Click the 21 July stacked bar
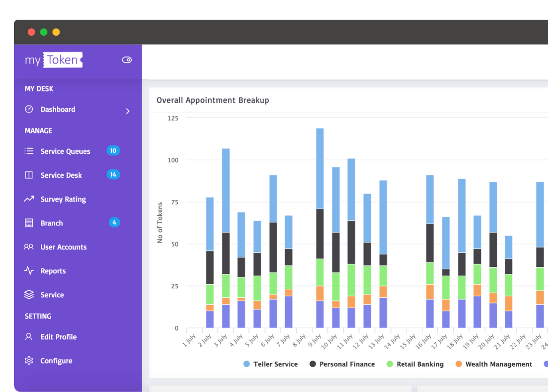548x392 pixels. (x=509, y=282)
